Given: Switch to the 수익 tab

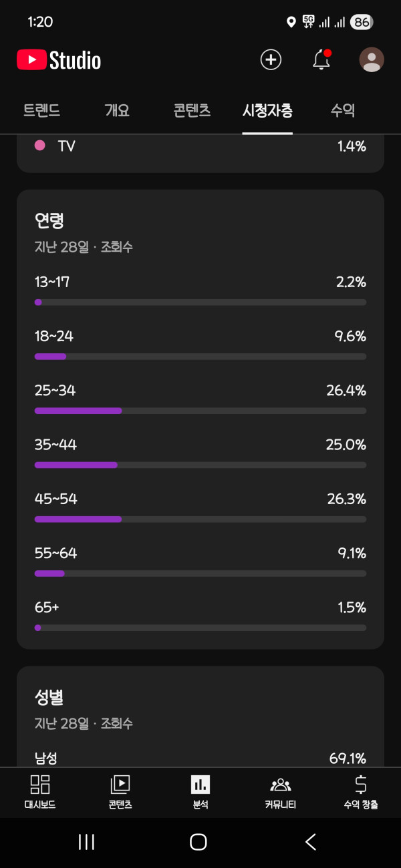Looking at the screenshot, I should click(x=342, y=111).
